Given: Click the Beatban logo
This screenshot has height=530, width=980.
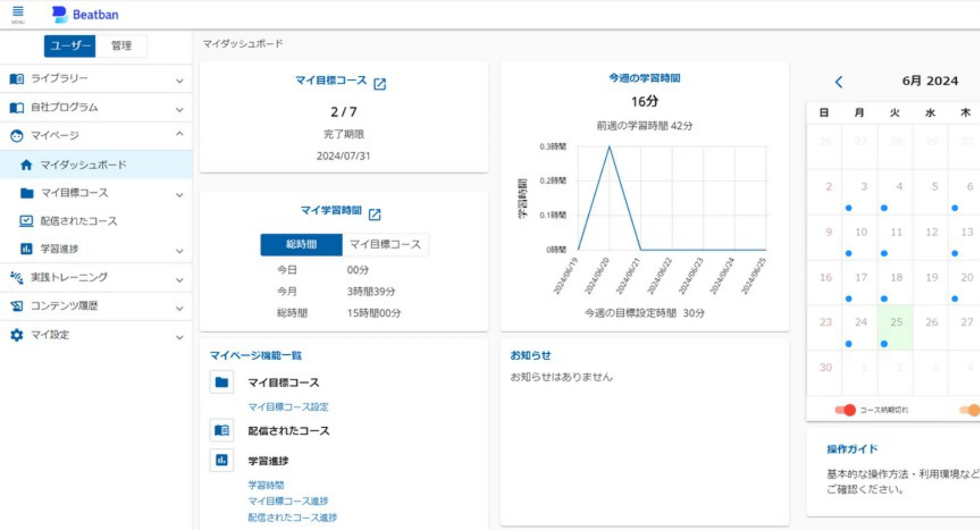Looking at the screenshot, I should (85, 15).
